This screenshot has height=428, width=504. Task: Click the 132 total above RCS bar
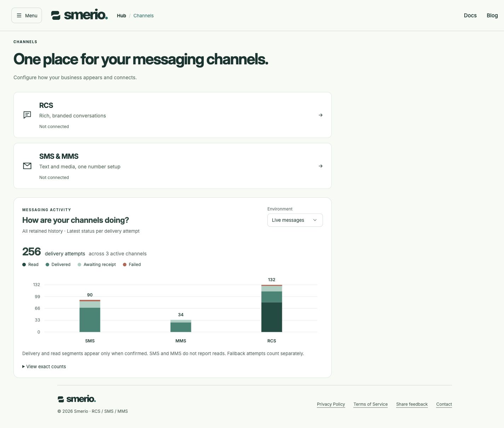[272, 280]
